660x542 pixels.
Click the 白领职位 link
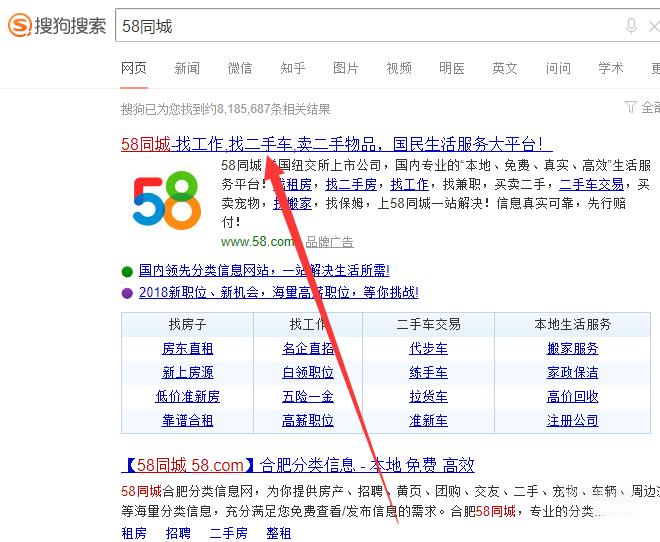[308, 372]
